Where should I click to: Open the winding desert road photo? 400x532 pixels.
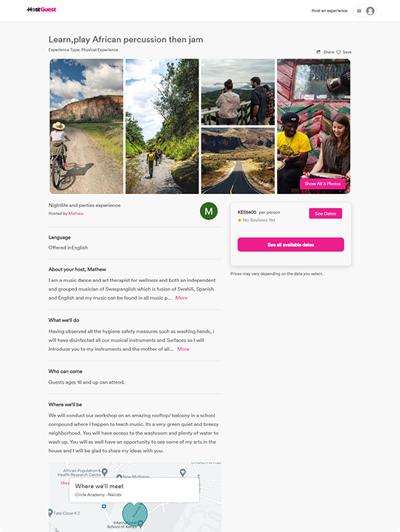tap(238, 161)
